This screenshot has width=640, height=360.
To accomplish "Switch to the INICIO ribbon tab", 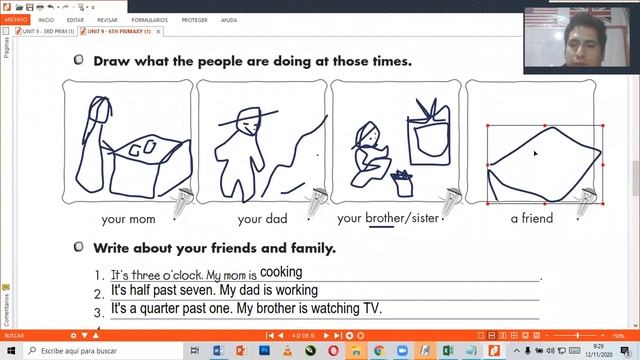I will point(46,20).
